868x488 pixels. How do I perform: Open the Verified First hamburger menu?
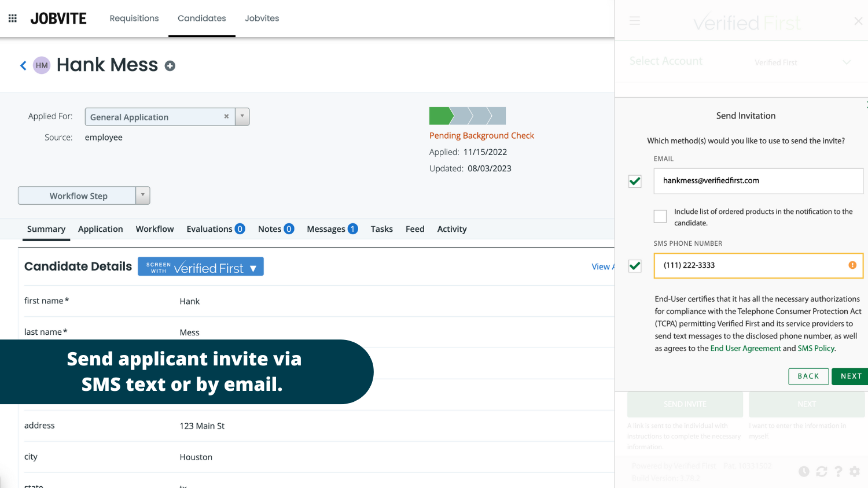(x=635, y=21)
